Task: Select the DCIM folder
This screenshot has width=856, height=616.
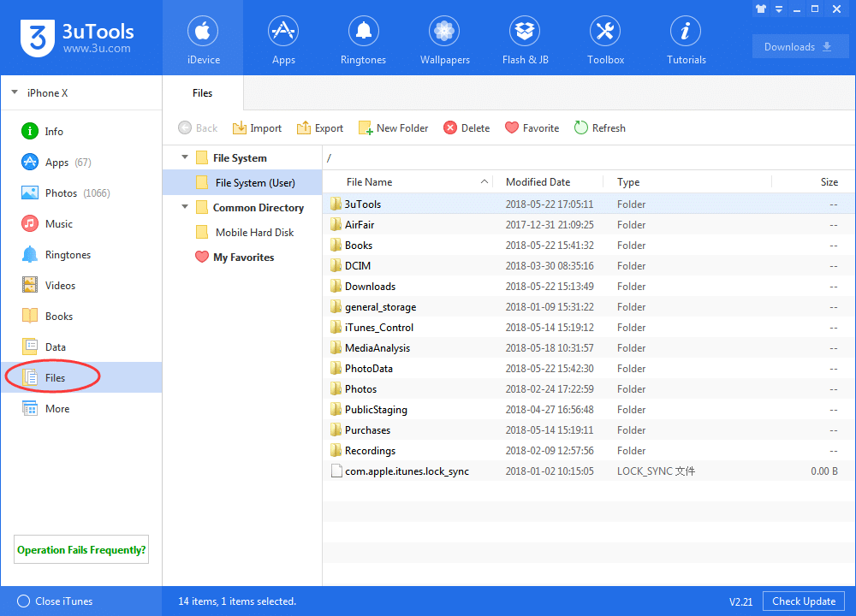Action: (589, 266)
